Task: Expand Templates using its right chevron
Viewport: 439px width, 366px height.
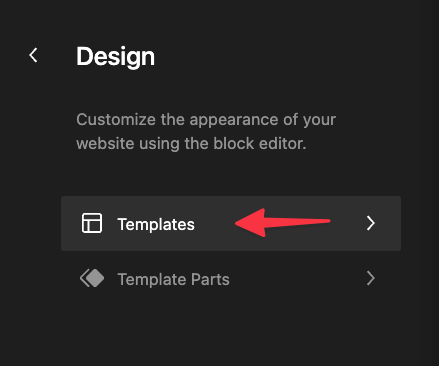Action: pos(371,223)
